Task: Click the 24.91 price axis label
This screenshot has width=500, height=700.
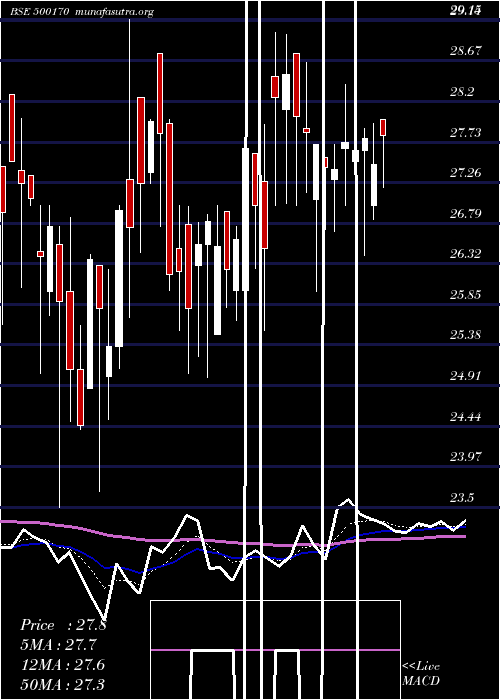Action: 465,375
